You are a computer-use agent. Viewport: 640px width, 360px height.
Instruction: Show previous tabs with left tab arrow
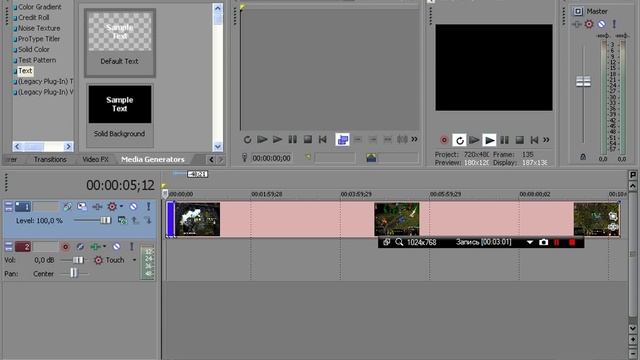pyautogui.click(x=211, y=160)
